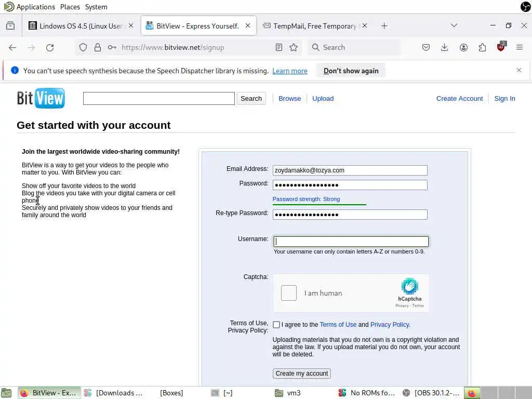This screenshot has height=399, width=532.
Task: Click Create my account button
Action: (302, 373)
